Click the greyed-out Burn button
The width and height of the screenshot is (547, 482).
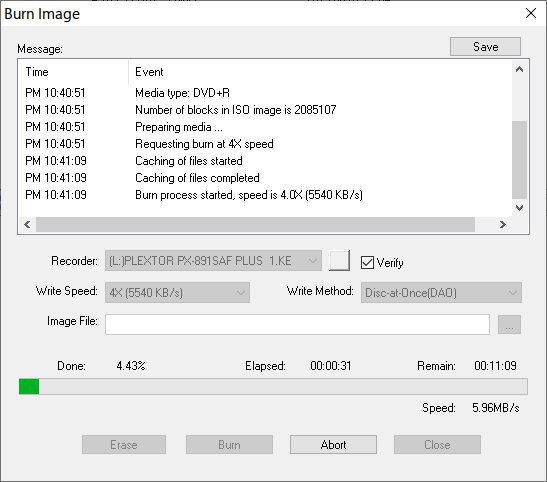(229, 445)
